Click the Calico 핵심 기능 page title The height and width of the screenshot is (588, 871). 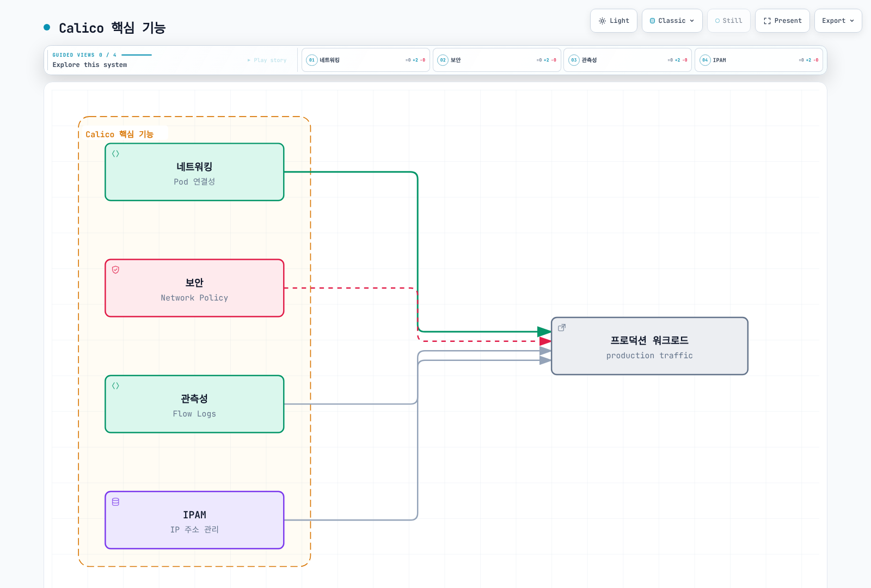pyautogui.click(x=112, y=28)
